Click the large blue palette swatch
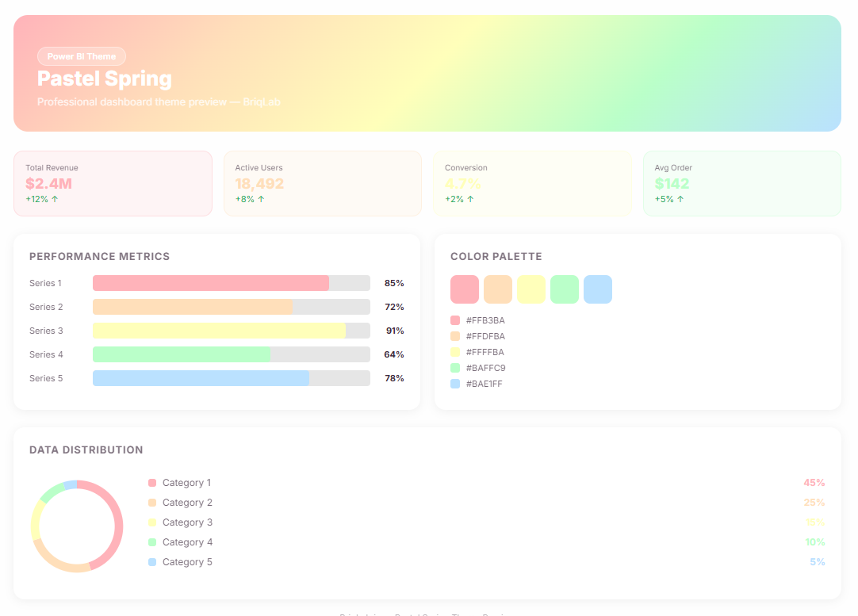 coord(598,289)
